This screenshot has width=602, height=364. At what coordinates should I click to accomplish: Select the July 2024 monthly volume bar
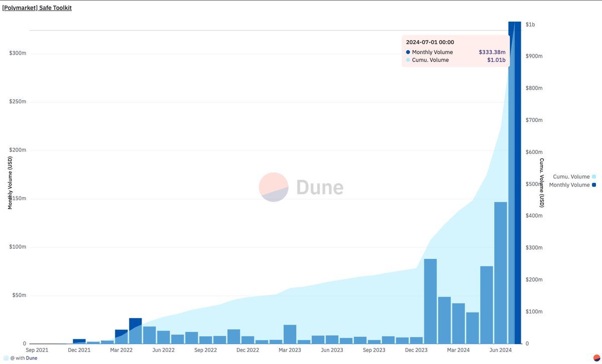515,183
